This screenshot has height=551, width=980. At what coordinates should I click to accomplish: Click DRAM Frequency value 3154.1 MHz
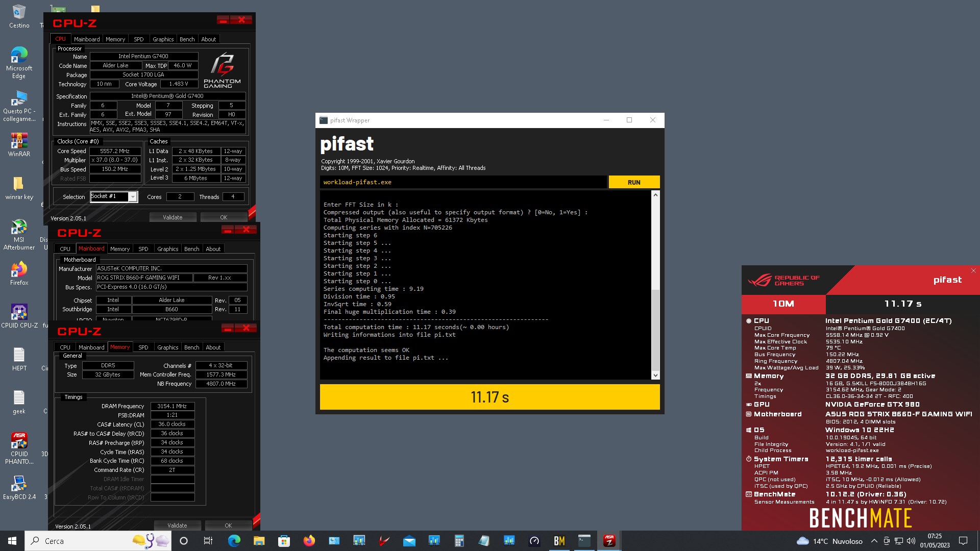click(172, 406)
